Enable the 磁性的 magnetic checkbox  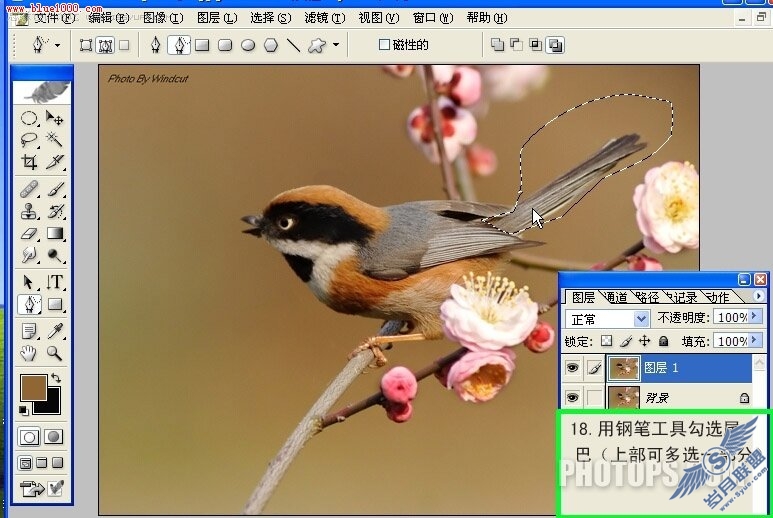(x=384, y=45)
